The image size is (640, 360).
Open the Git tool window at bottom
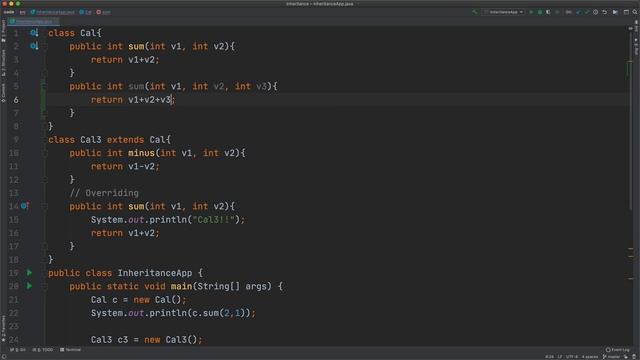point(18,350)
